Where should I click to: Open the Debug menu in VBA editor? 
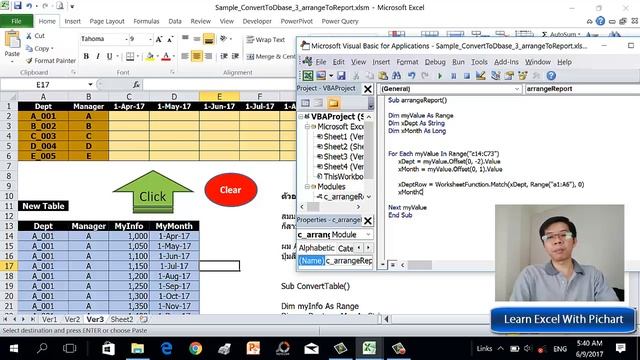pos(435,62)
